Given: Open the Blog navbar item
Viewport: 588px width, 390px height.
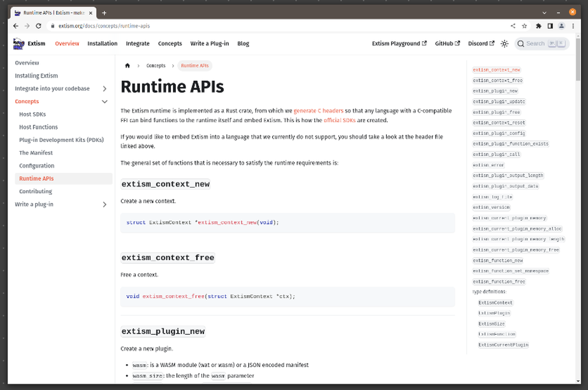Looking at the screenshot, I should [243, 44].
